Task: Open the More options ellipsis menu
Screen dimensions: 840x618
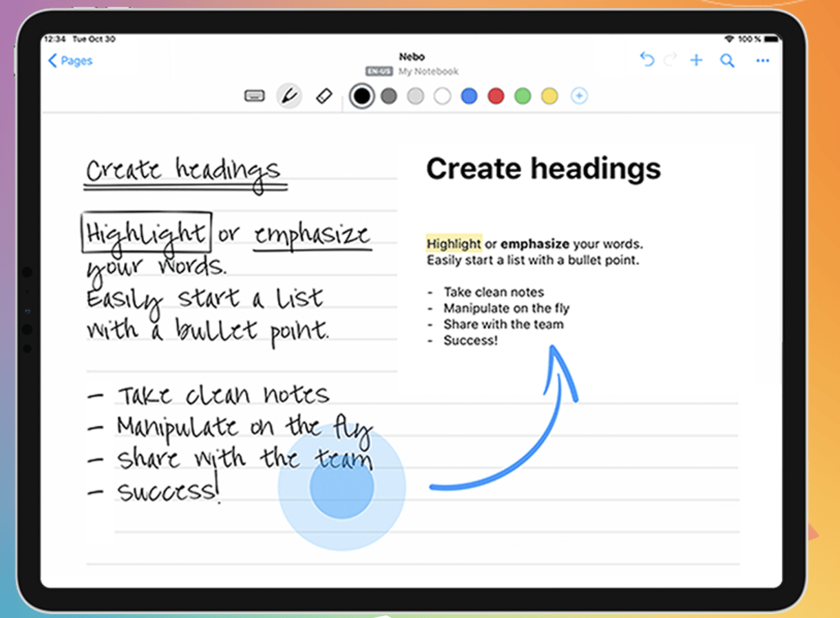Action: [x=762, y=61]
